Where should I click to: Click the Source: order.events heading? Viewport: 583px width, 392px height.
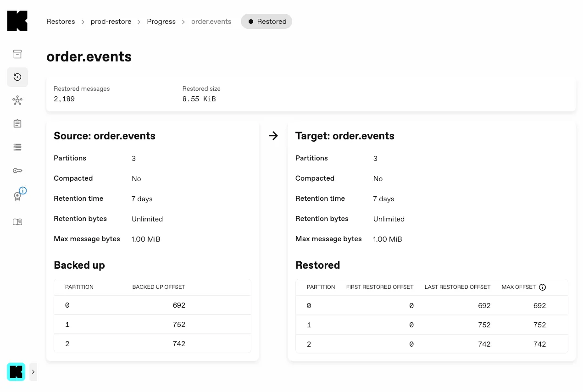pyautogui.click(x=105, y=136)
